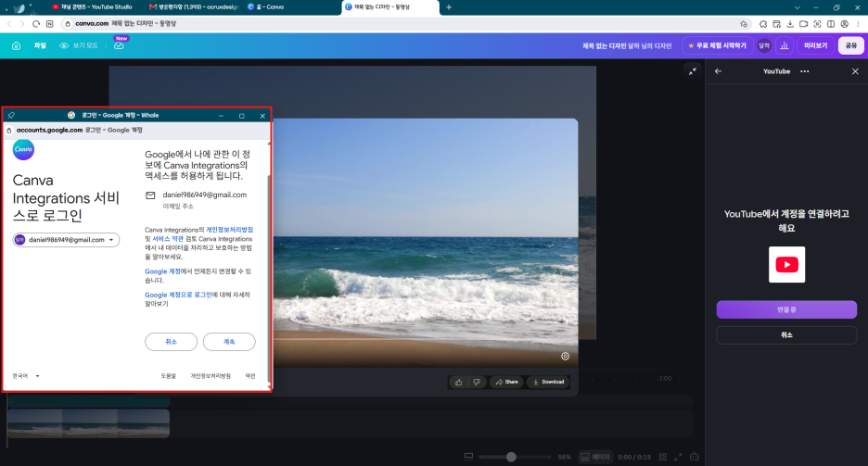The height and width of the screenshot is (466, 868).
Task: Click the 페이지 pages button in bottom bar
Action: coord(595,457)
